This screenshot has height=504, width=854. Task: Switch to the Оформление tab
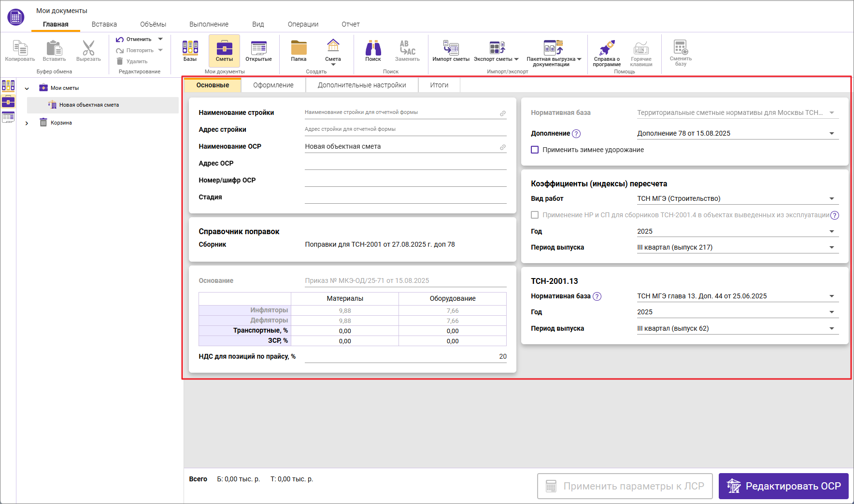pos(273,85)
